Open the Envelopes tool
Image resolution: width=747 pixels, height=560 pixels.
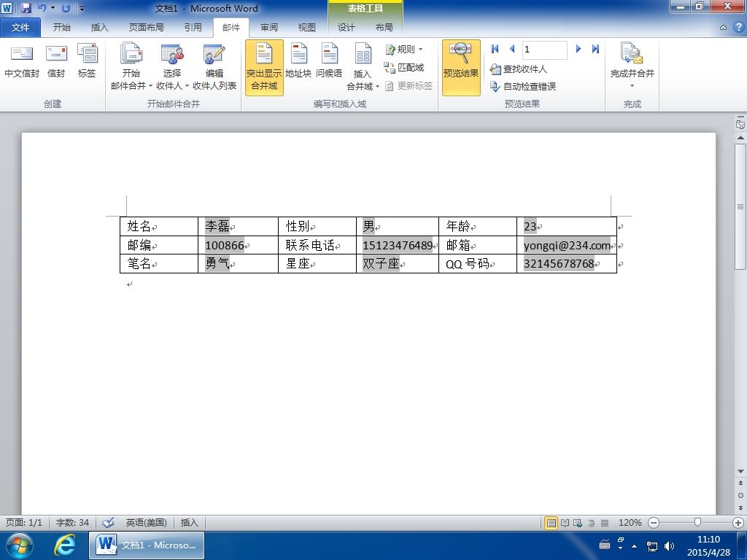(56, 62)
